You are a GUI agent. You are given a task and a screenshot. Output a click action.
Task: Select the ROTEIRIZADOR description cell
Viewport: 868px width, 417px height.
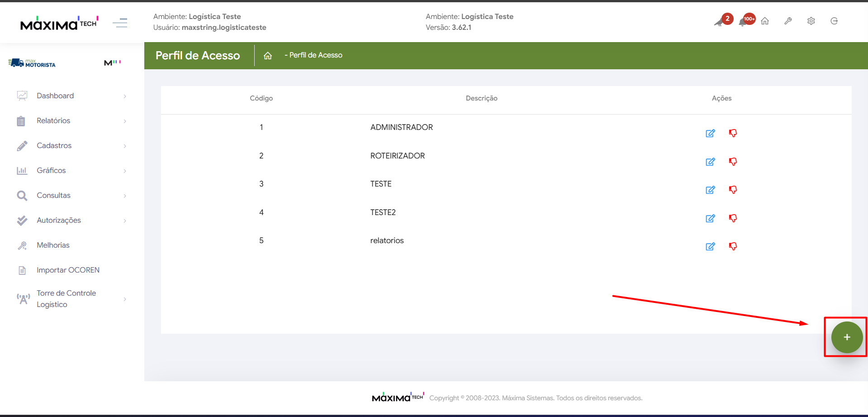(398, 156)
